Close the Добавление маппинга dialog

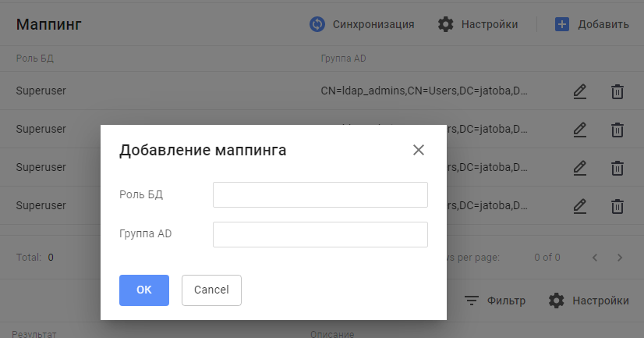point(419,150)
